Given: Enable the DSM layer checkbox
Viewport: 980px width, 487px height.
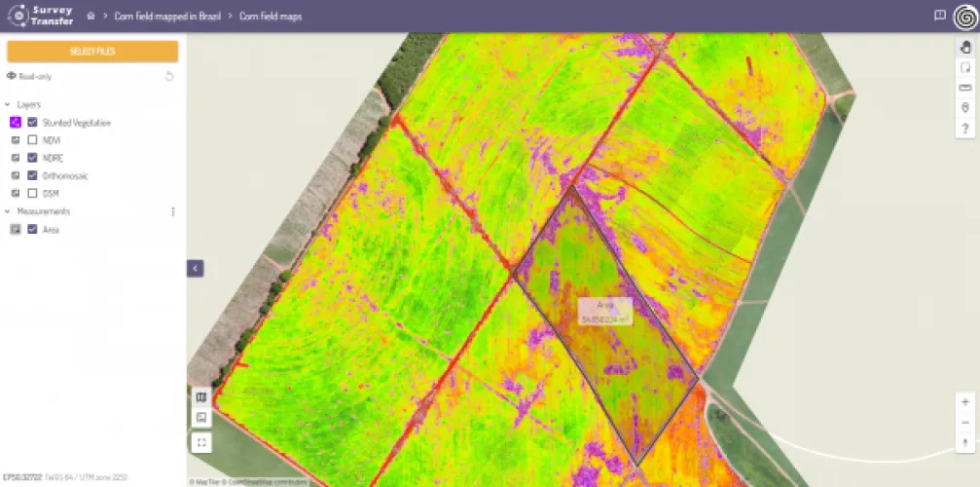Looking at the screenshot, I should point(33,193).
